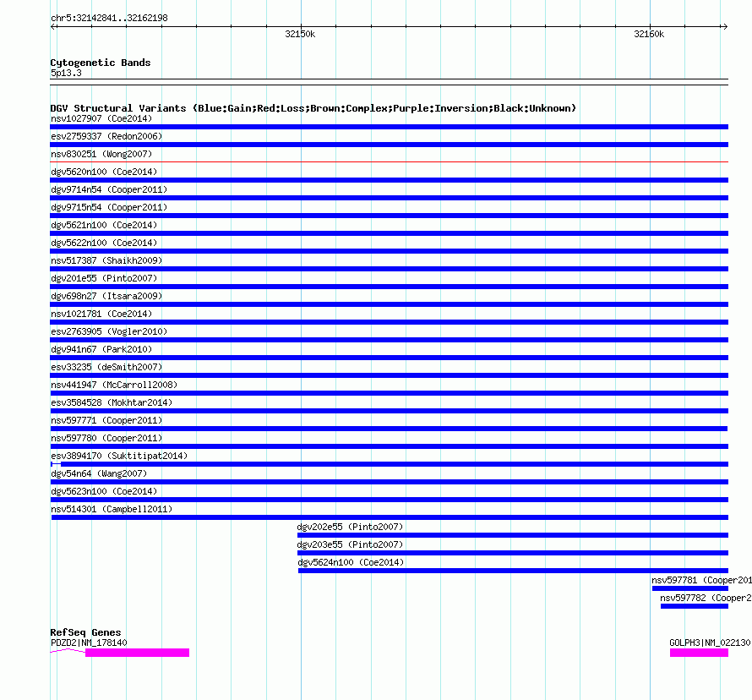Image resolution: width=752 pixels, height=700 pixels.
Task: Select variant nsv517387 (Shaikh2009)
Action: click(x=106, y=260)
